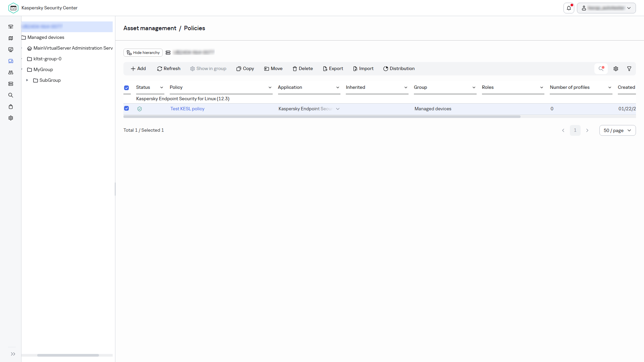Expand the sidebar with double-chevron icon
Screen dimensions: 644x362
pos(13,354)
